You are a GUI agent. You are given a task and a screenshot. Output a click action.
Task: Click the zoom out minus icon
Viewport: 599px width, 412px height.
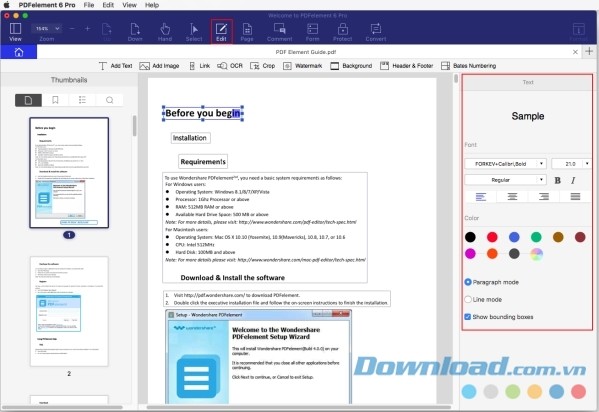(x=72, y=29)
